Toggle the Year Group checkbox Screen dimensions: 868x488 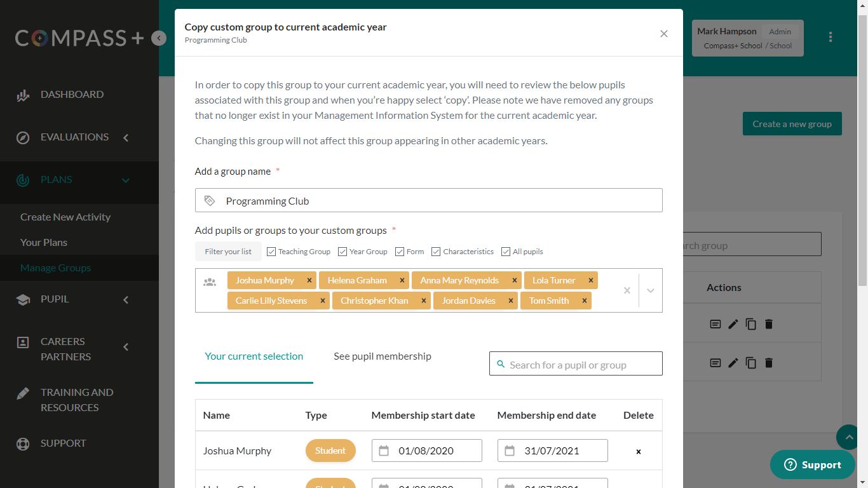point(342,252)
